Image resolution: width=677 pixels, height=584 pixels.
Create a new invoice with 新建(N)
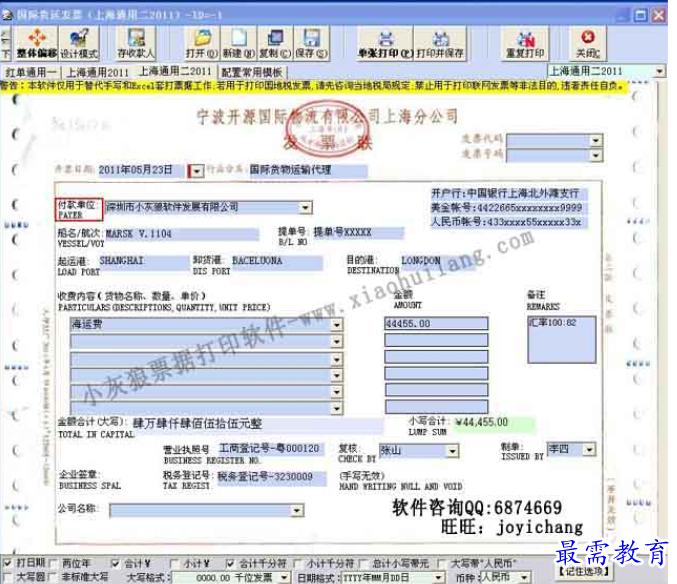pos(239,43)
